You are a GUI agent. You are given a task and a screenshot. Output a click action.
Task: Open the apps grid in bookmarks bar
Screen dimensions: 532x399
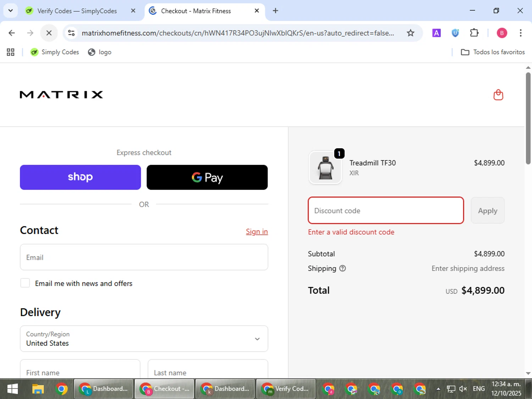(x=11, y=52)
